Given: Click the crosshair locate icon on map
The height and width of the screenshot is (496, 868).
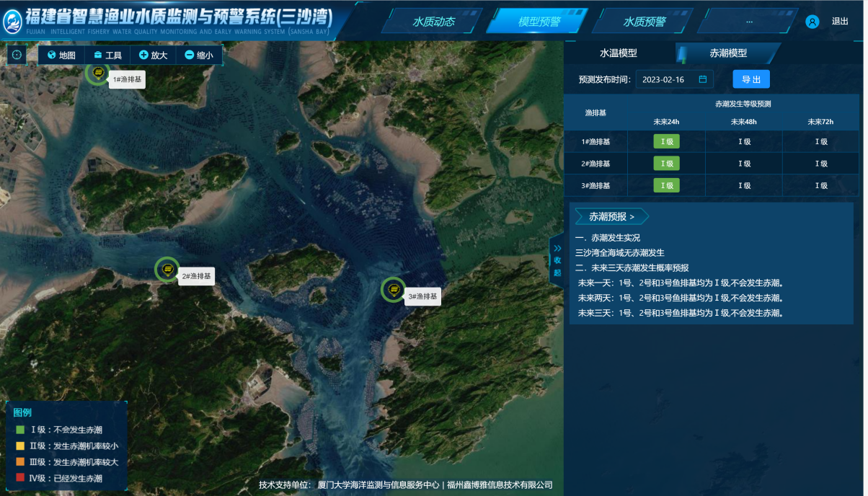Looking at the screenshot, I should (17, 55).
